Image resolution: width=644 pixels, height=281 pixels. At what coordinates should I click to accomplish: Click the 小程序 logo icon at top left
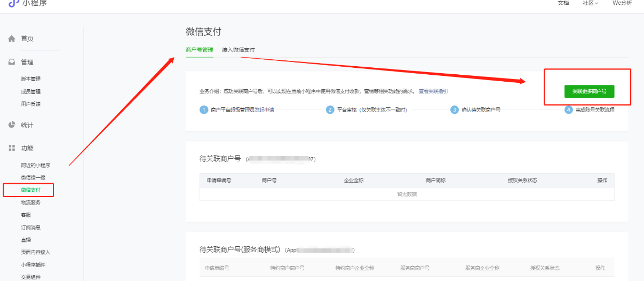(x=13, y=3)
